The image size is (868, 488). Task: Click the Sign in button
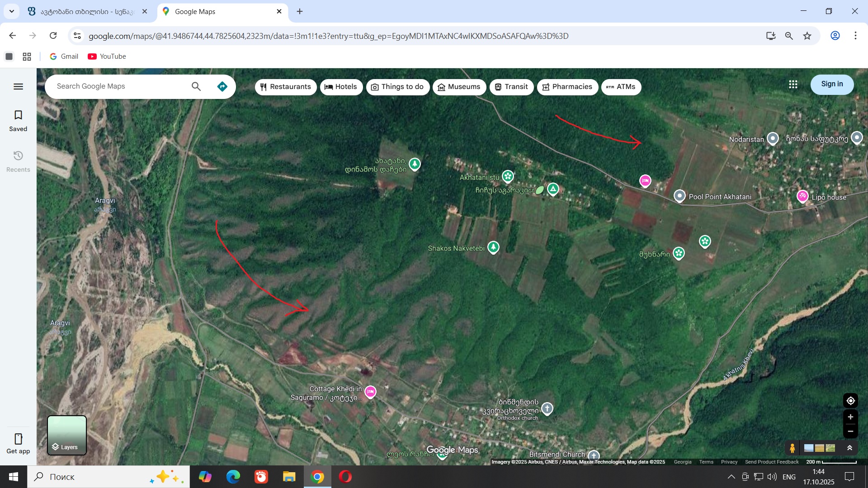coord(831,84)
